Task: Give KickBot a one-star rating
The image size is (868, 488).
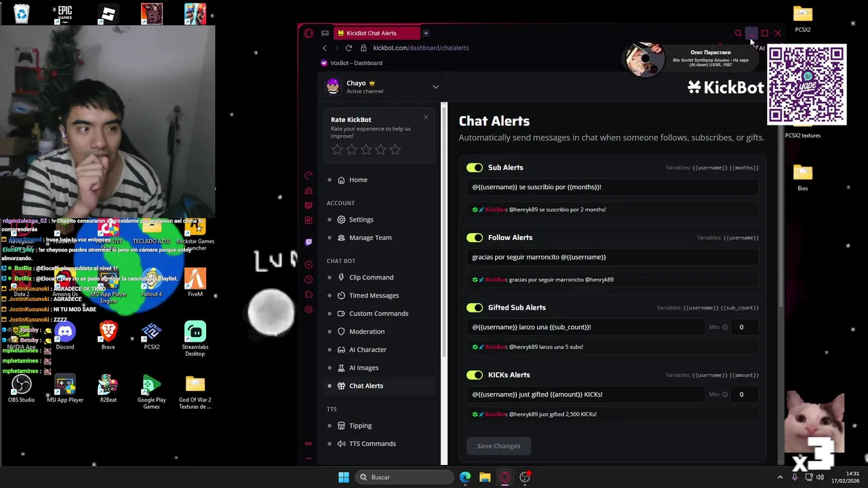Action: coord(337,149)
